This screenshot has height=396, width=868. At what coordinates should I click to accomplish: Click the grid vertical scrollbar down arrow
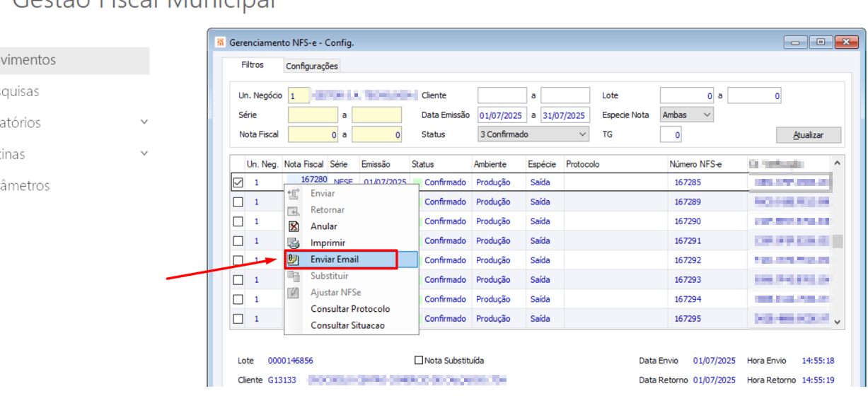(838, 322)
